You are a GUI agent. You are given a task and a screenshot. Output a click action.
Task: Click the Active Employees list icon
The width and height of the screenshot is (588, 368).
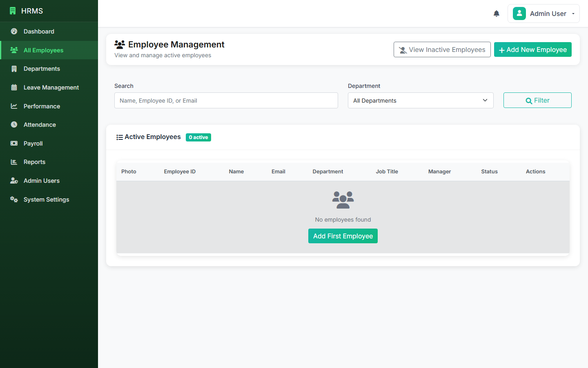[120, 137]
